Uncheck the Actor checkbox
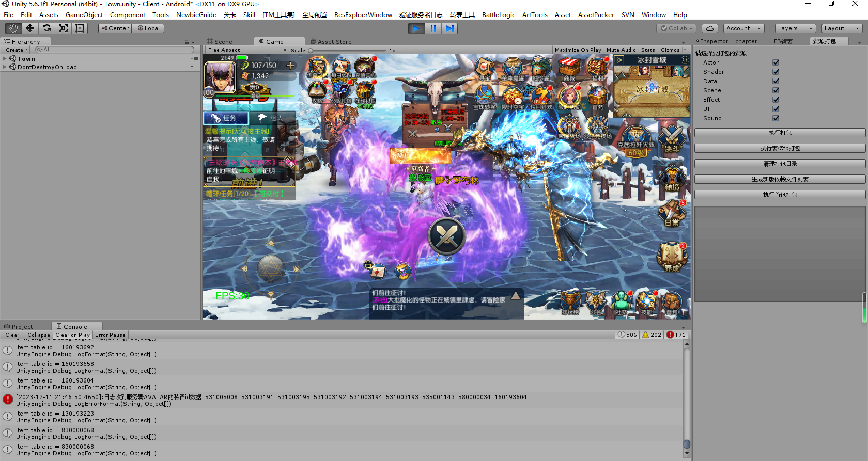The width and height of the screenshot is (868, 461). [x=776, y=62]
